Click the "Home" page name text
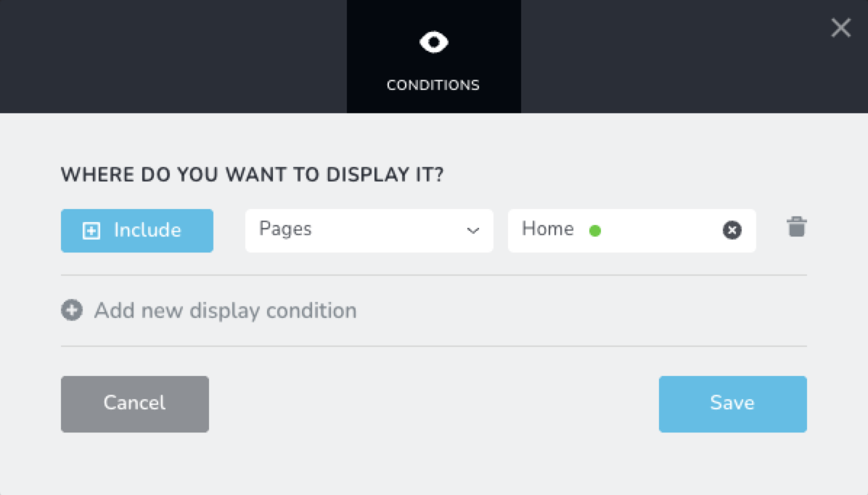This screenshot has height=495, width=868. click(548, 229)
